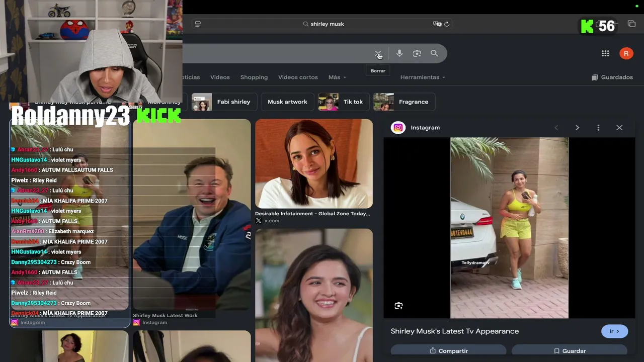
Task: Open the large preview image of woman in yellow
Action: tap(509, 228)
